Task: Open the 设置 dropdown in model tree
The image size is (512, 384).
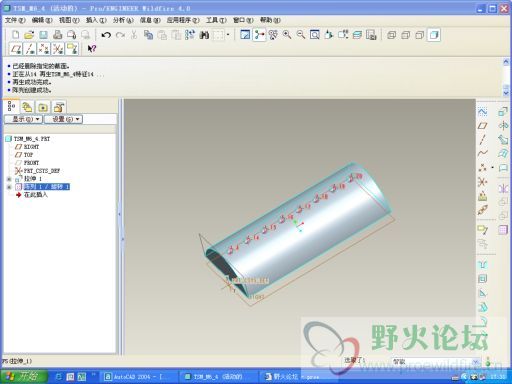Action: (63, 119)
